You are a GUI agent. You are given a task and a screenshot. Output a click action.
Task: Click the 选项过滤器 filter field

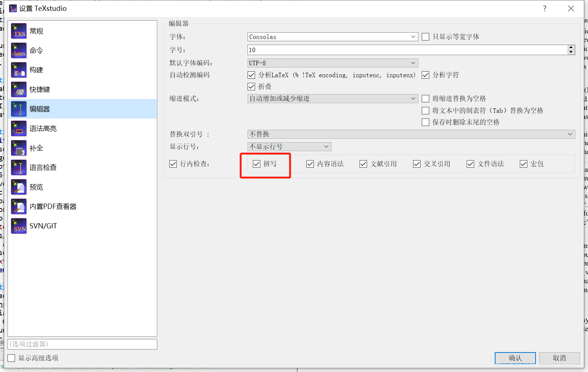point(82,344)
